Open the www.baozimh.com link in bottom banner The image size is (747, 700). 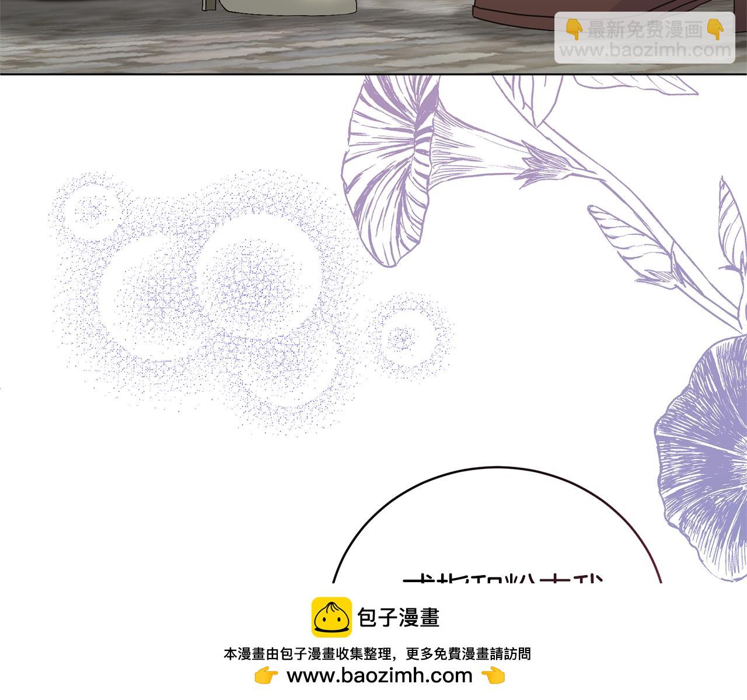379,675
